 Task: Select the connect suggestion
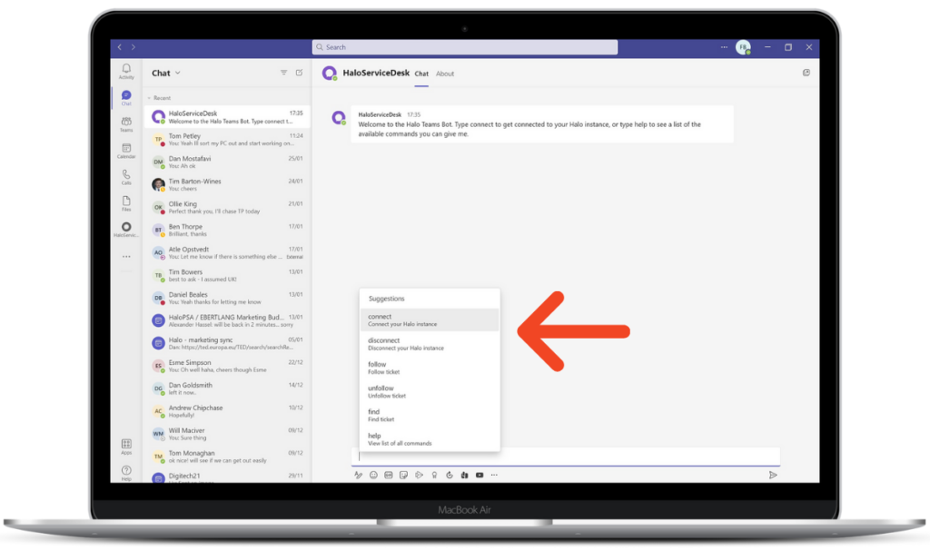click(x=430, y=320)
